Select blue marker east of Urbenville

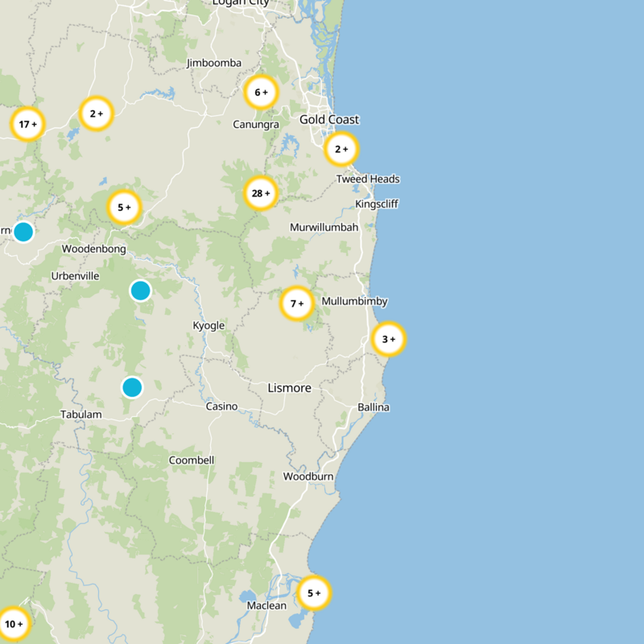point(140,291)
